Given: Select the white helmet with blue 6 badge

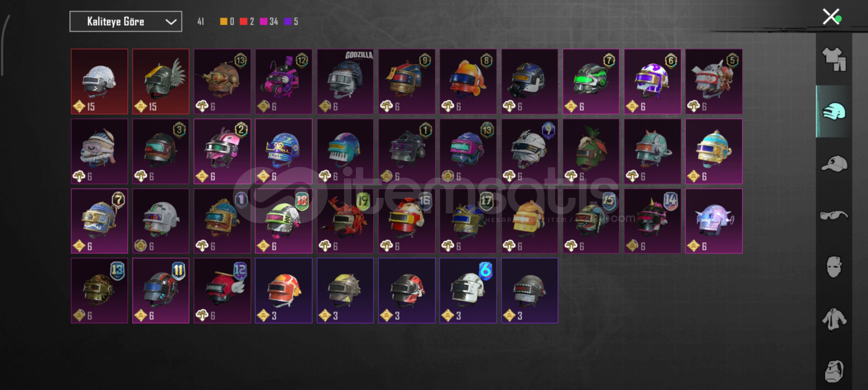Looking at the screenshot, I should pos(468,291).
